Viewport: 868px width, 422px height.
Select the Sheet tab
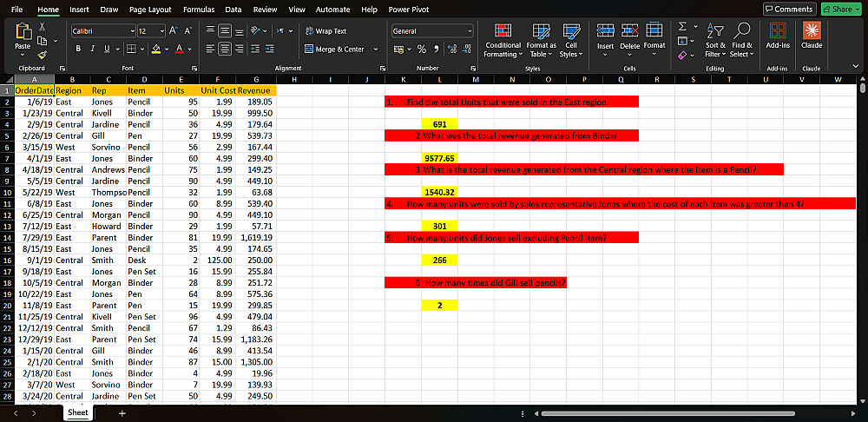tap(78, 412)
